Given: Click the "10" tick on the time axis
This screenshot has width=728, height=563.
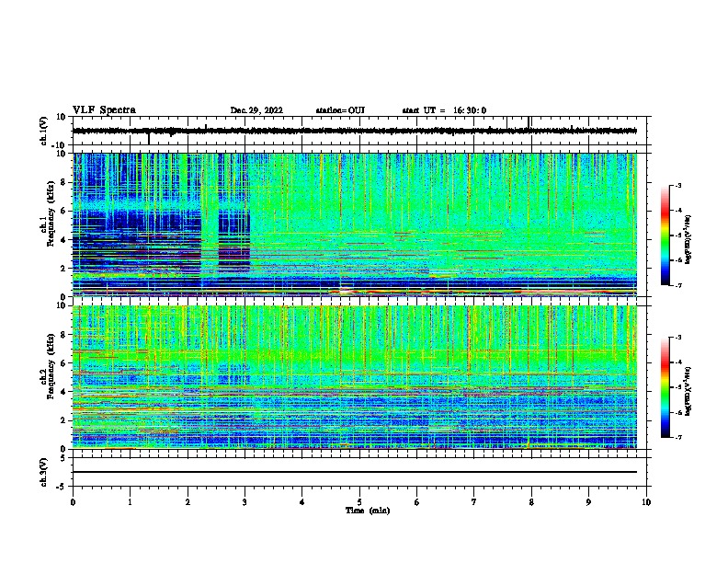Looking at the screenshot, I should (646, 501).
